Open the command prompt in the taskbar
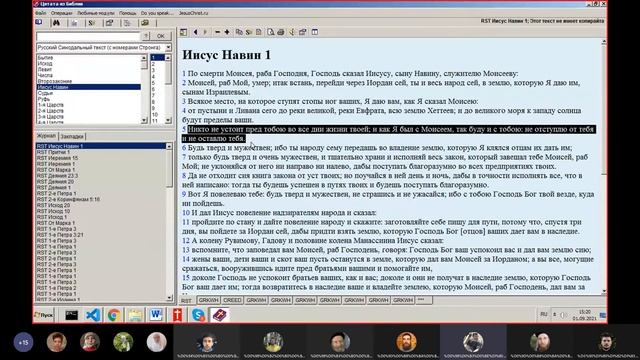 click(x=71, y=315)
